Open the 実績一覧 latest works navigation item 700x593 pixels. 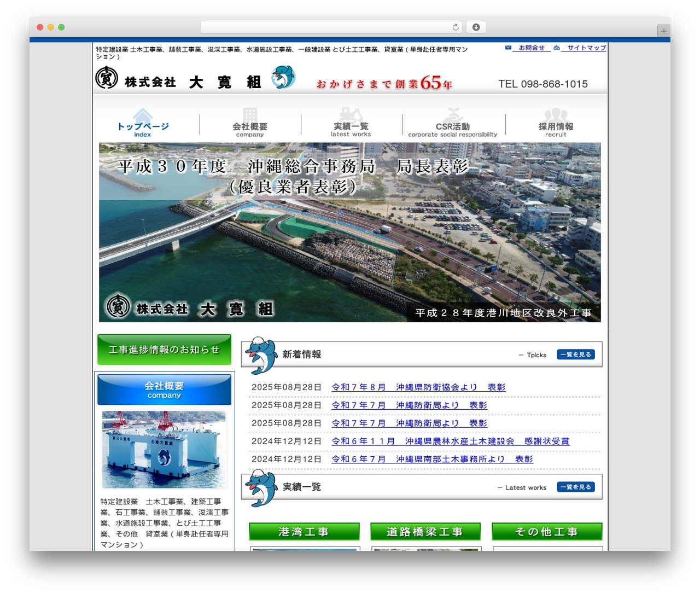click(351, 123)
